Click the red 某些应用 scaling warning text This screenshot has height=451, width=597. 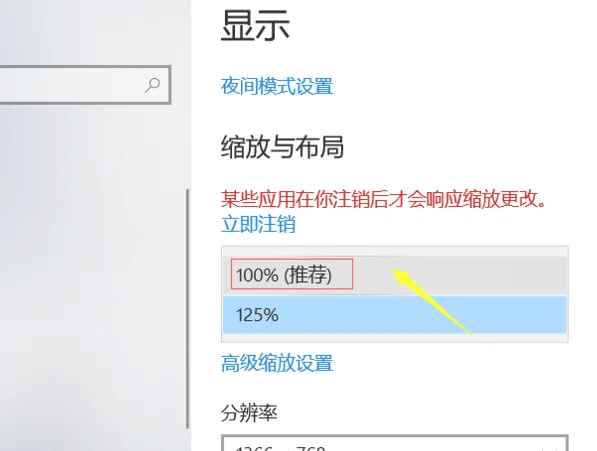383,199
